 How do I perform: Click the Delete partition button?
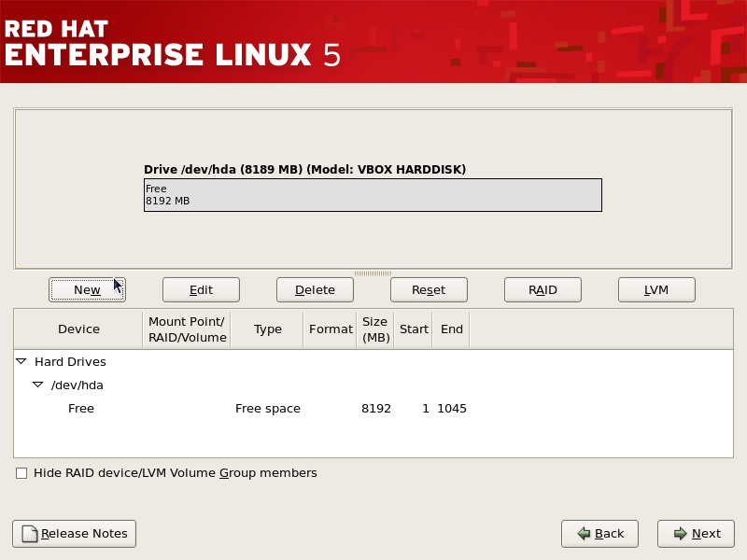[x=315, y=289]
